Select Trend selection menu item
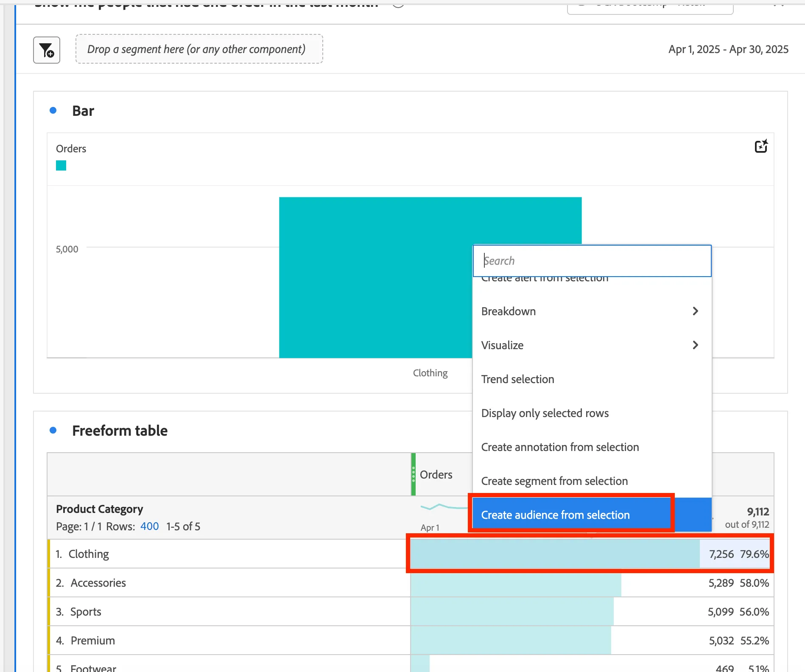805x672 pixels. [592, 379]
